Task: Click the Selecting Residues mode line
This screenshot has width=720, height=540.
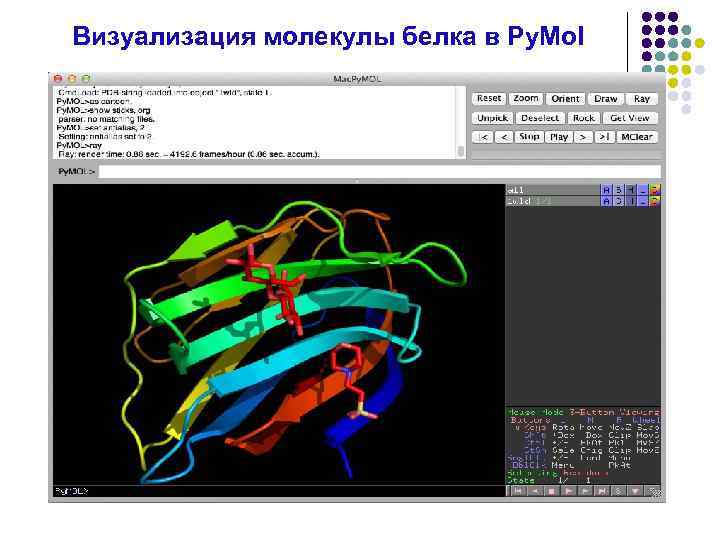Action: click(557, 472)
